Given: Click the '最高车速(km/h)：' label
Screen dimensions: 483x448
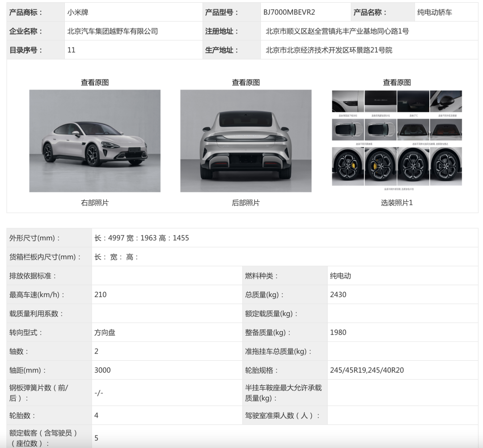Looking at the screenshot, I should 37,294.
